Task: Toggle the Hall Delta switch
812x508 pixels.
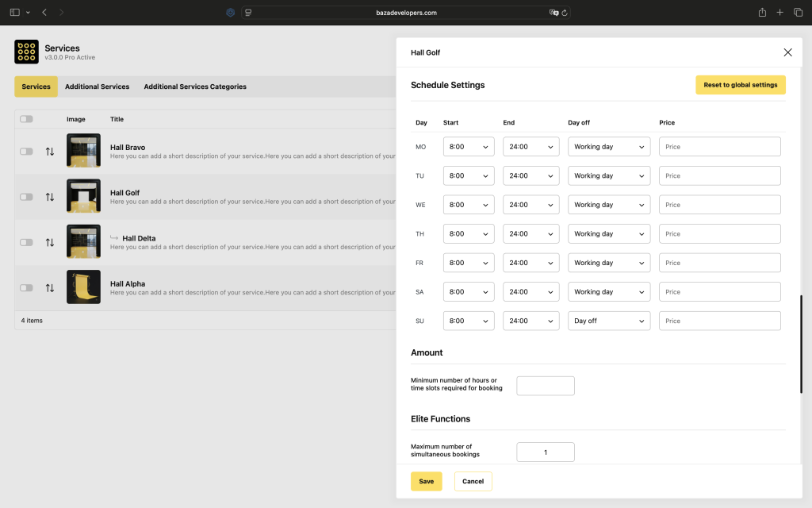Action: 26,243
